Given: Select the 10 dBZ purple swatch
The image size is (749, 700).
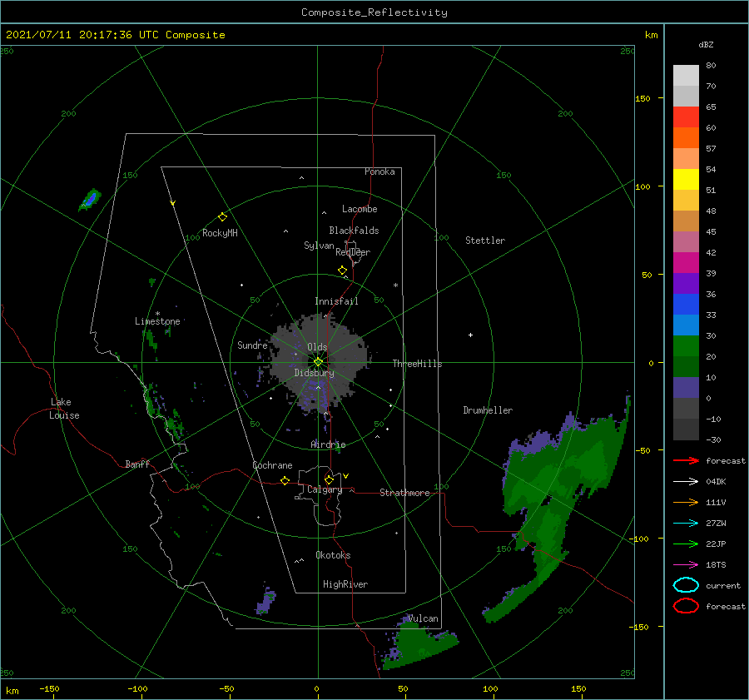Looking at the screenshot, I should click(x=686, y=387).
